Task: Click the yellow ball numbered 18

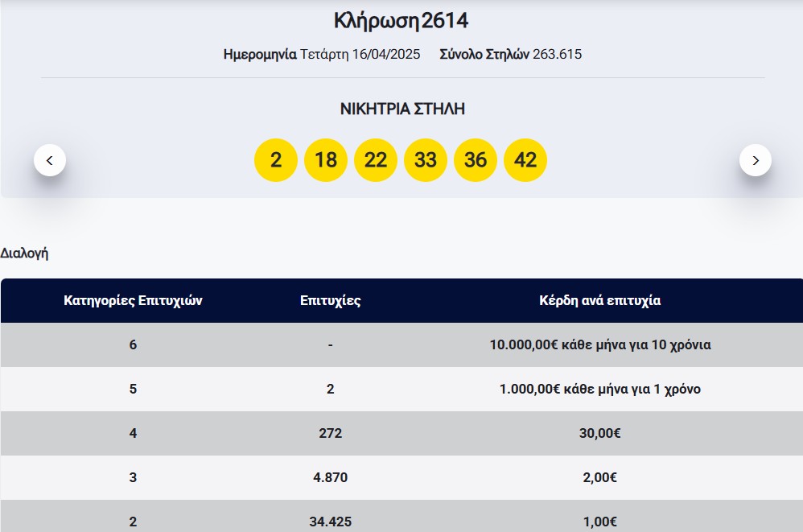Action: coord(326,160)
